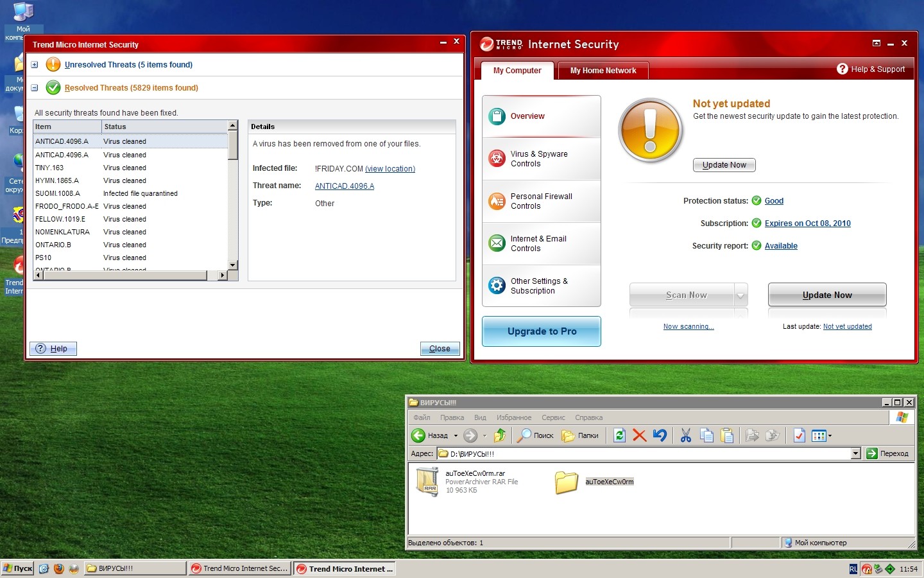The height and width of the screenshot is (578, 924).
Task: Collapse the Resolved Threats section
Action: pyautogui.click(x=35, y=88)
